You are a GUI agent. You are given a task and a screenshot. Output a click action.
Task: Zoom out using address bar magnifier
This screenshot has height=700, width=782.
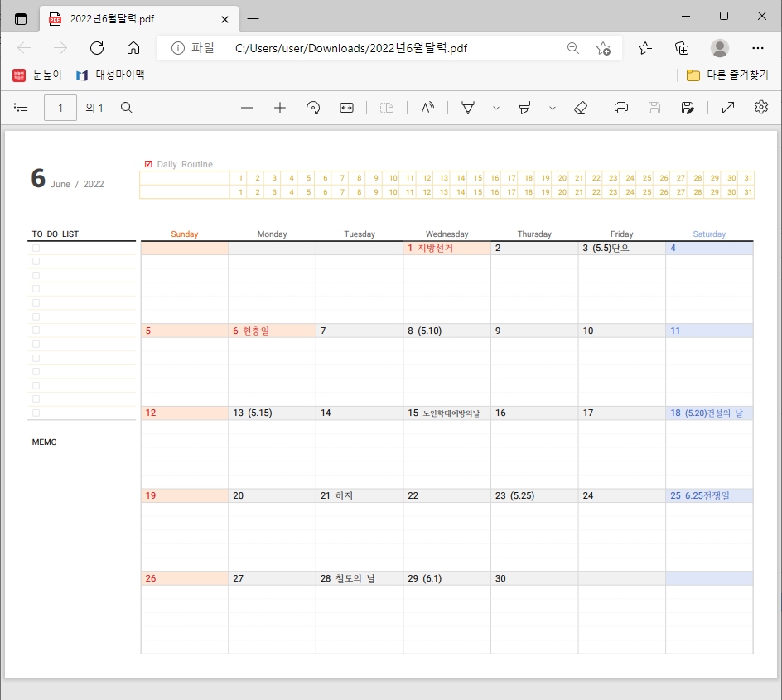pos(573,48)
